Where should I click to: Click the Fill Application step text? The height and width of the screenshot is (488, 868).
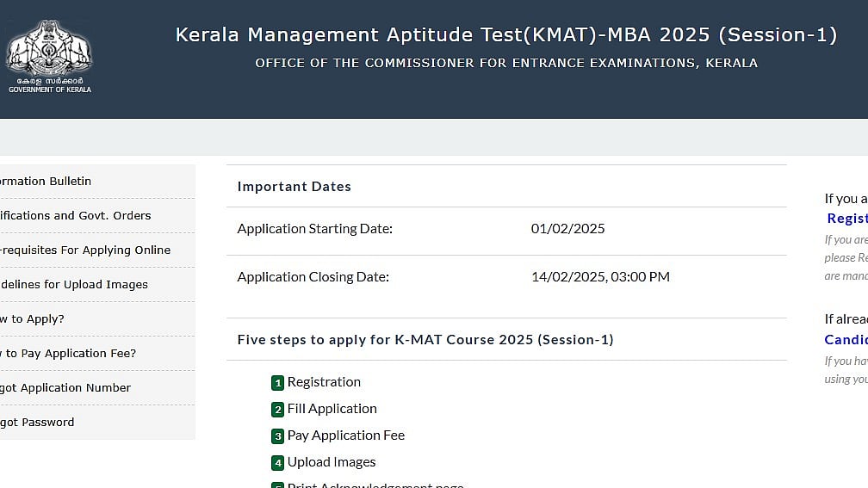click(x=332, y=409)
